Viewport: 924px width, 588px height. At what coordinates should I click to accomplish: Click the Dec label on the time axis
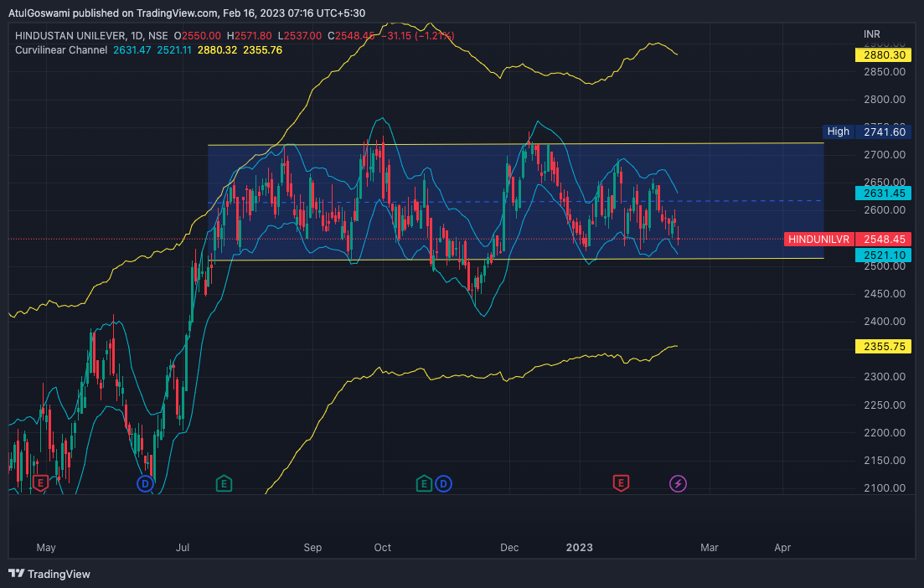point(509,547)
